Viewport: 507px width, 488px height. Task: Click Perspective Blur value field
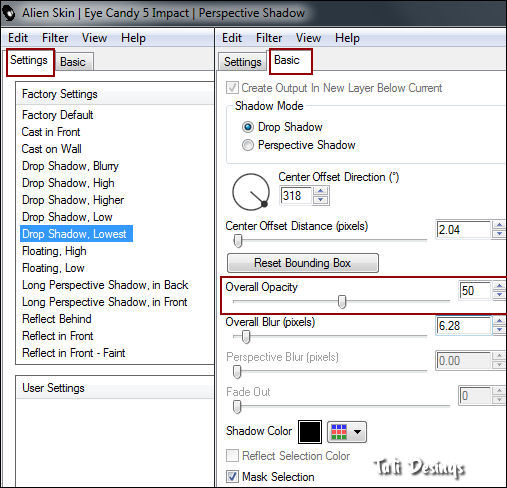click(464, 361)
